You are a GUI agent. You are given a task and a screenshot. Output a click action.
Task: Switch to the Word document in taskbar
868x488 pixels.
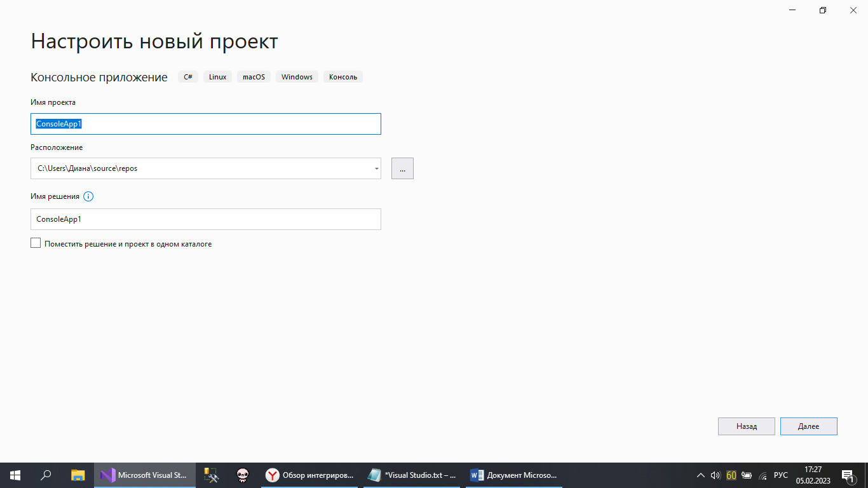[513, 475]
